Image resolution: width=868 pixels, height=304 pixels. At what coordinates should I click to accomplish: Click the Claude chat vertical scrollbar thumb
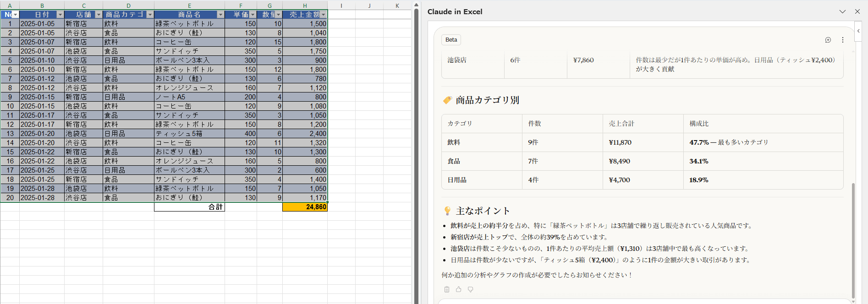click(x=853, y=240)
